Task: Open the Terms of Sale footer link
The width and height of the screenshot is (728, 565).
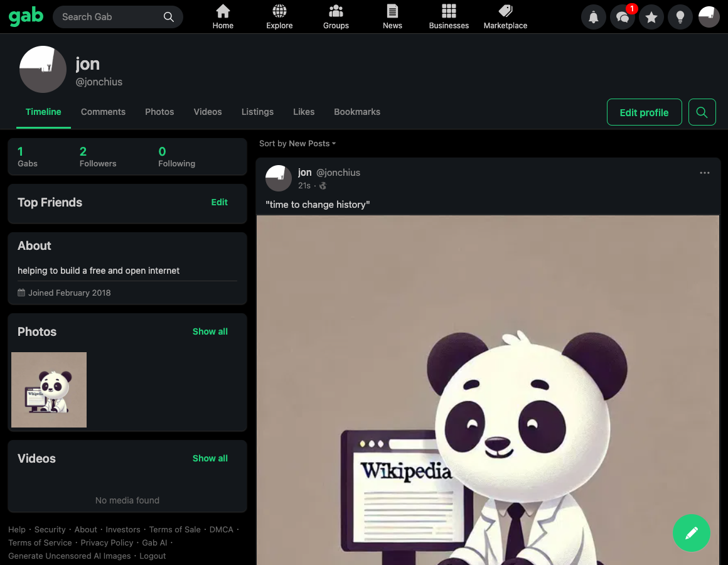Action: pyautogui.click(x=175, y=530)
